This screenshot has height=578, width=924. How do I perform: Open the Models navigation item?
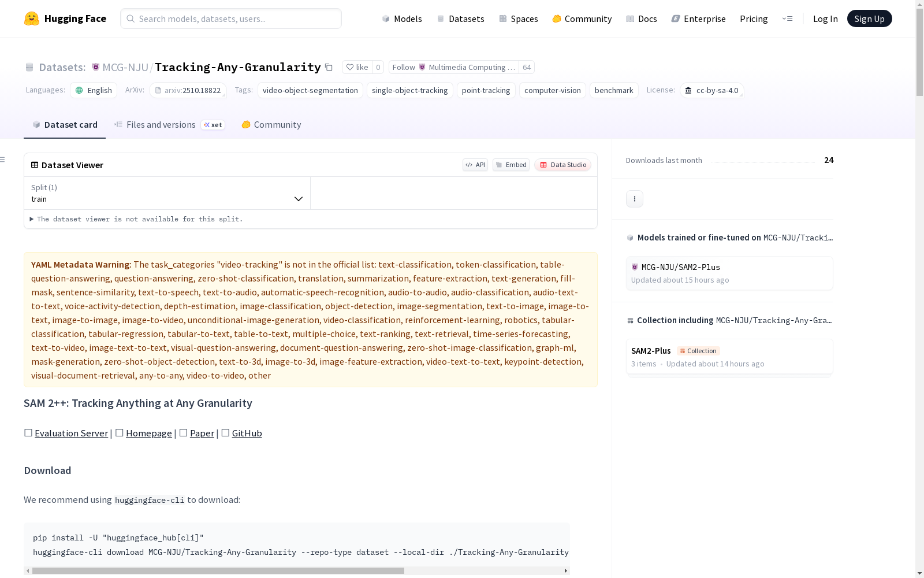402,18
